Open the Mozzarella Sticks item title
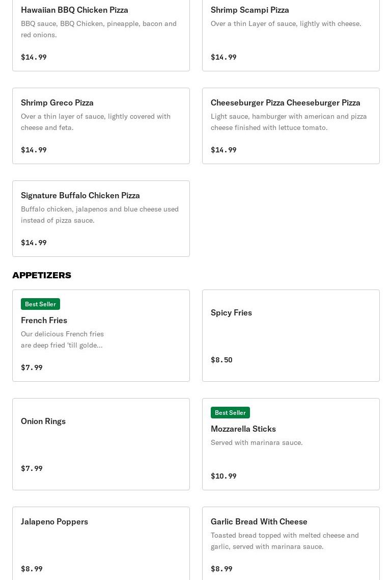 tap(243, 429)
